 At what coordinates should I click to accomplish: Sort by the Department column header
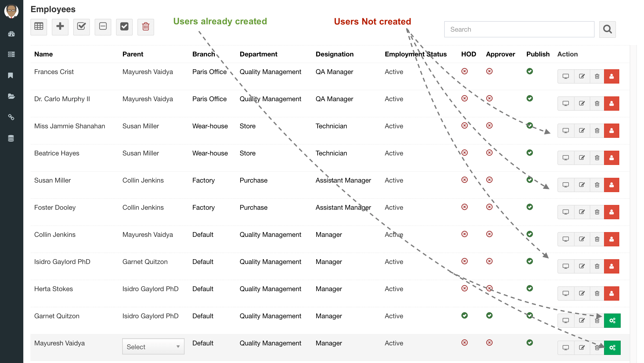coord(258,54)
